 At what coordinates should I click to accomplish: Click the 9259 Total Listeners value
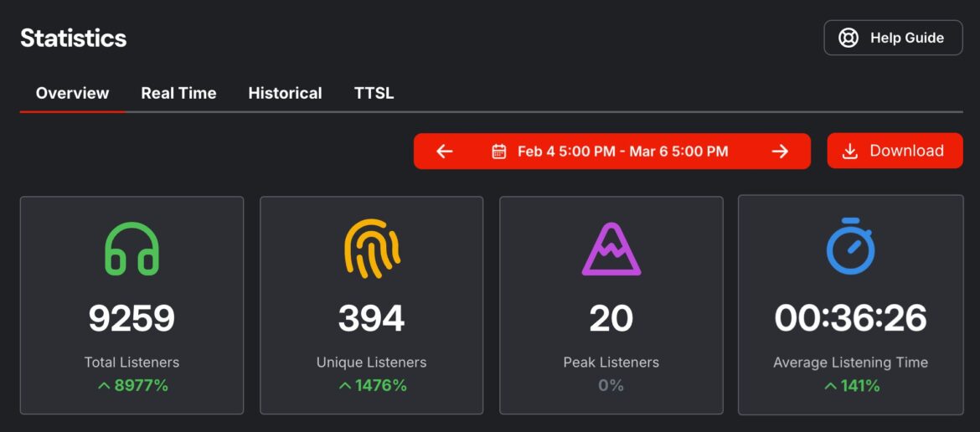pos(132,318)
